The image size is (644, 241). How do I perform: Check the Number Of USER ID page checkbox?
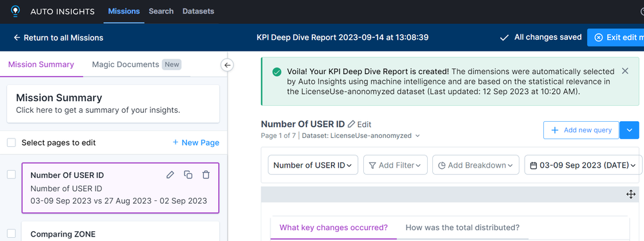coord(12,175)
